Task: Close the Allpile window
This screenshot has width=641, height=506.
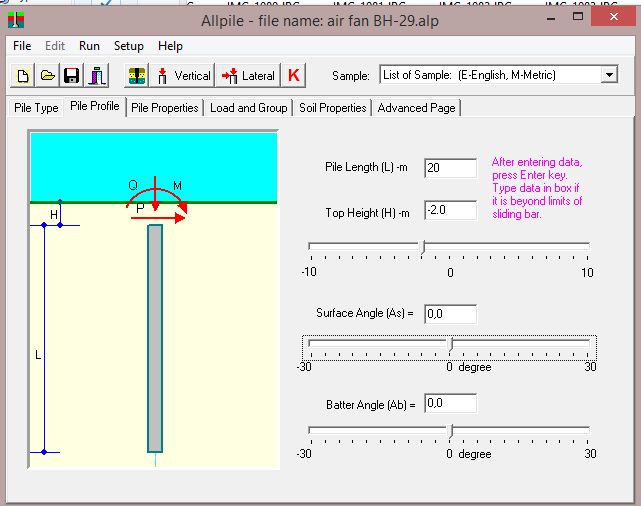Action: (x=613, y=17)
